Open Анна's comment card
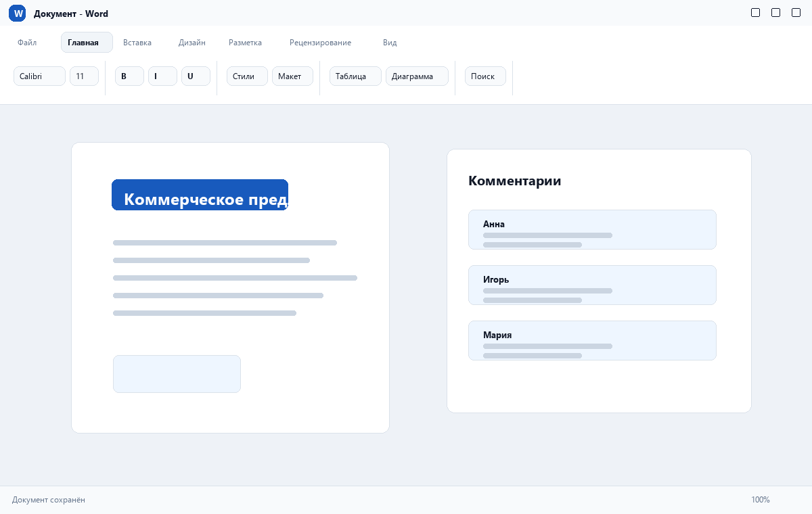The image size is (812, 514). click(x=592, y=229)
